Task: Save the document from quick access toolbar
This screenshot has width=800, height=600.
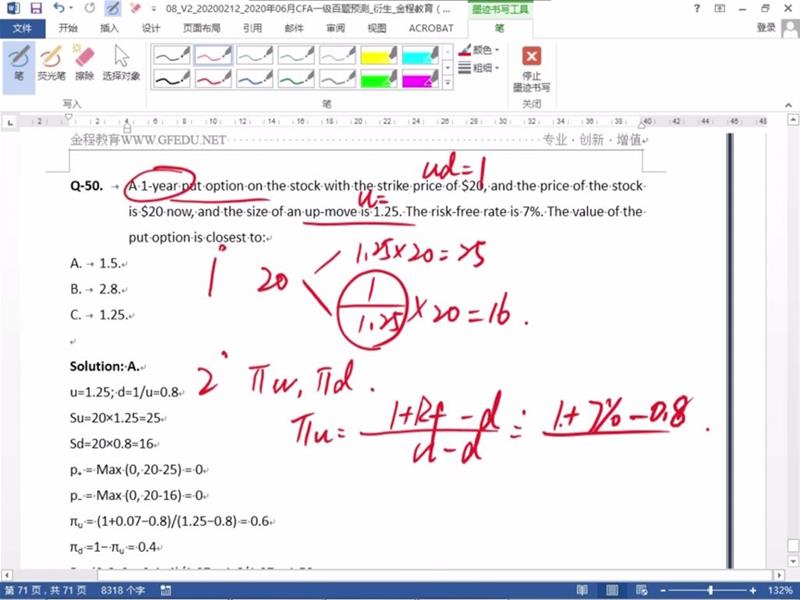Action: click(x=36, y=8)
